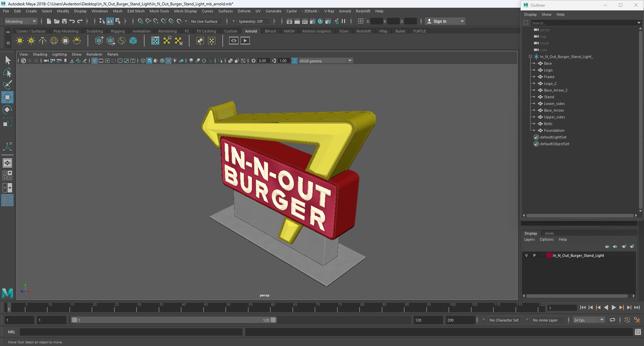Create an Arnold mesh light from the shelf
Viewport: 644px width, 346px height.
(31, 41)
